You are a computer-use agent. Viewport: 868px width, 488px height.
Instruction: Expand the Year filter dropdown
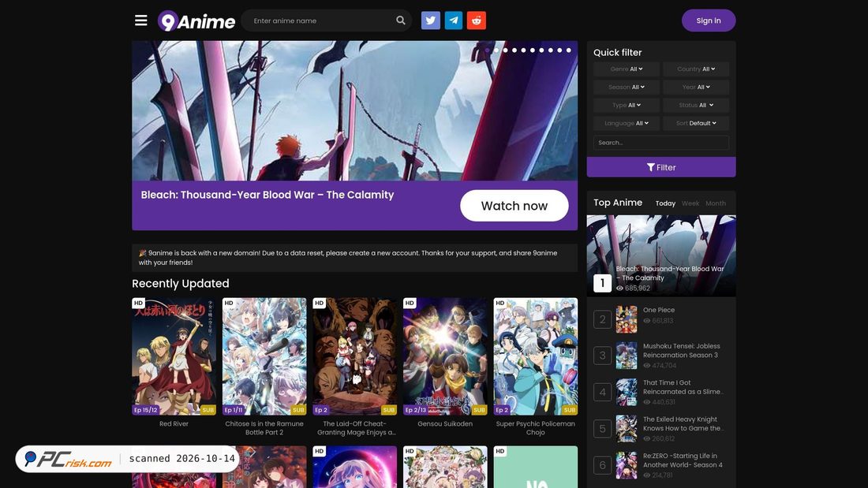tap(696, 87)
